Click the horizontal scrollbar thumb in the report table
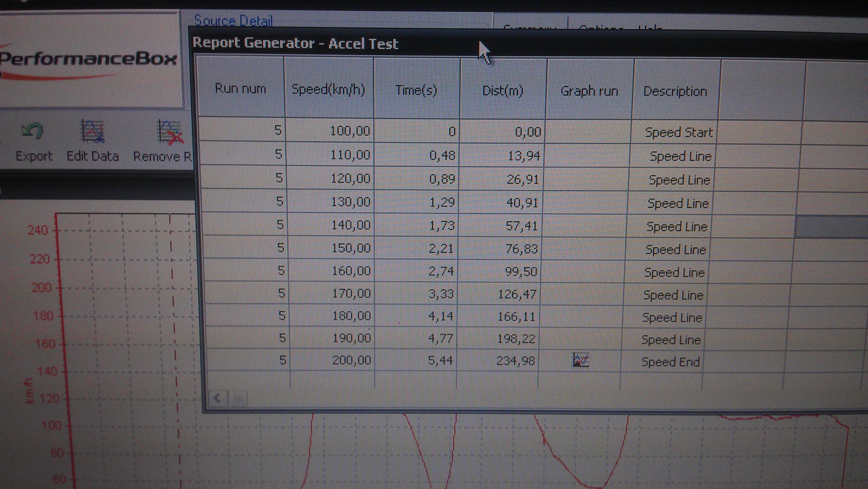The image size is (868, 489). (x=237, y=398)
